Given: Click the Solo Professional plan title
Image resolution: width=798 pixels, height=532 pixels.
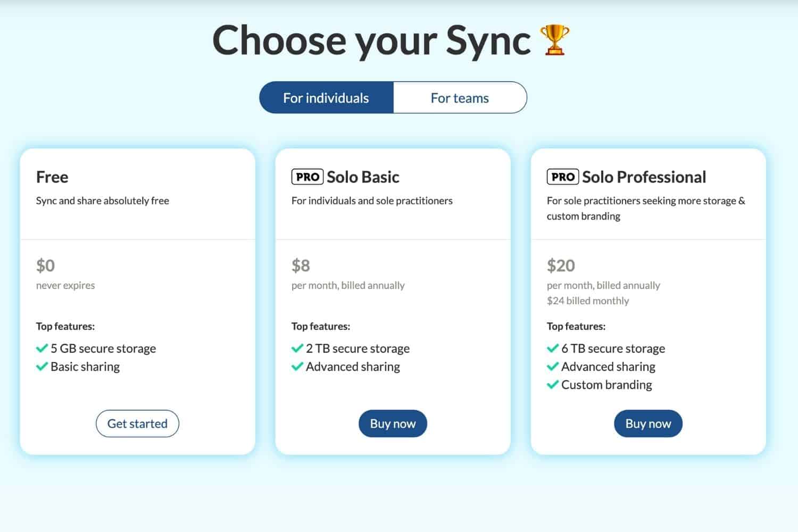Looking at the screenshot, I should click(x=644, y=177).
